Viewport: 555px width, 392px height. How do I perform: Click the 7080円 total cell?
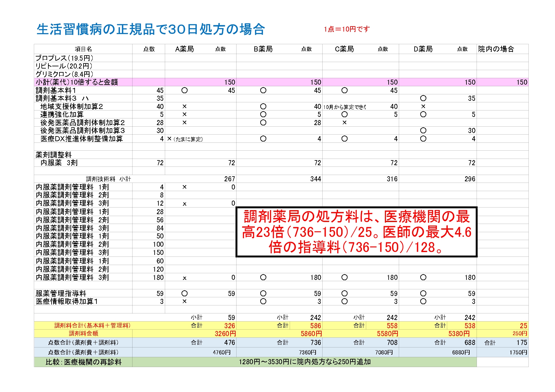pos(384,352)
